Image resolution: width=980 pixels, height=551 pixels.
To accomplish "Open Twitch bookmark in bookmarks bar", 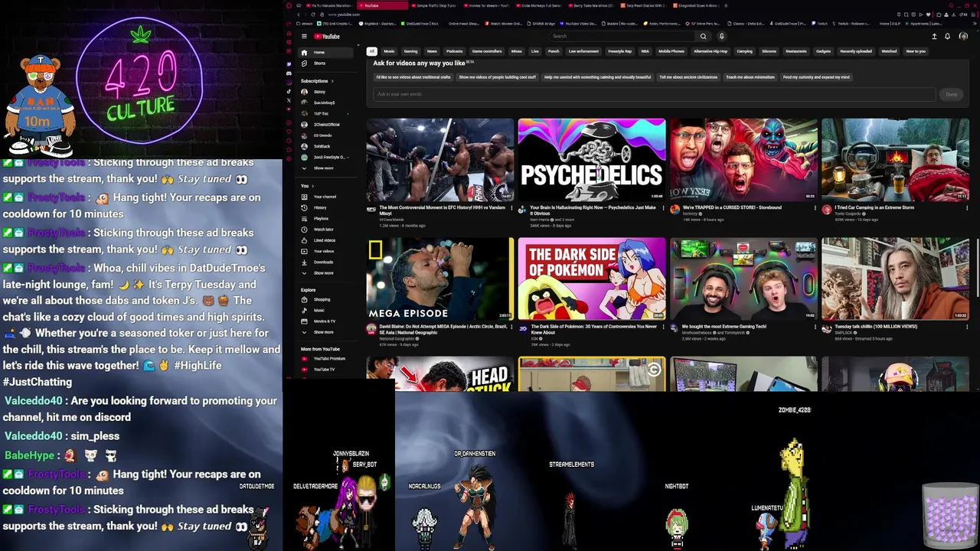I will [x=819, y=24].
